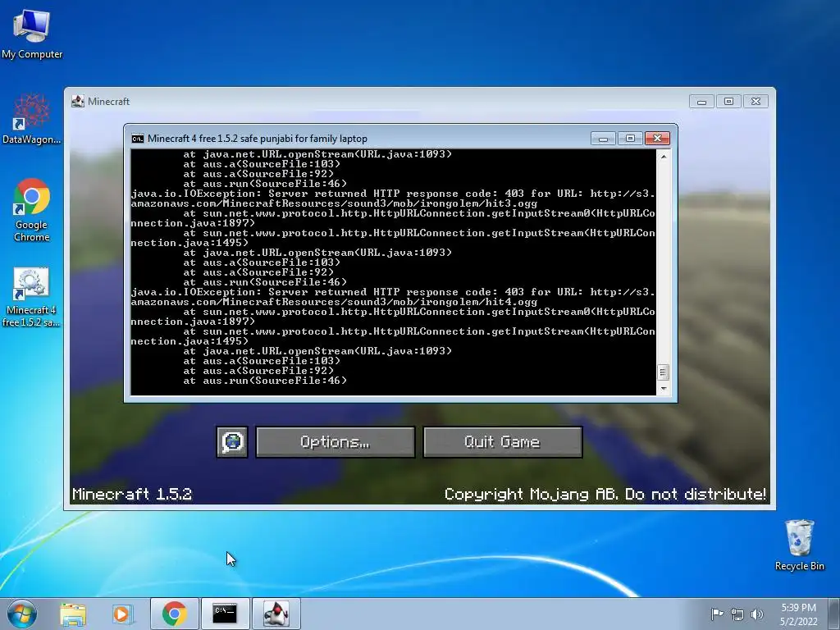The image size is (840, 630).
Task: Click the taskbar clock showing 5:39 PM
Action: pos(798,614)
